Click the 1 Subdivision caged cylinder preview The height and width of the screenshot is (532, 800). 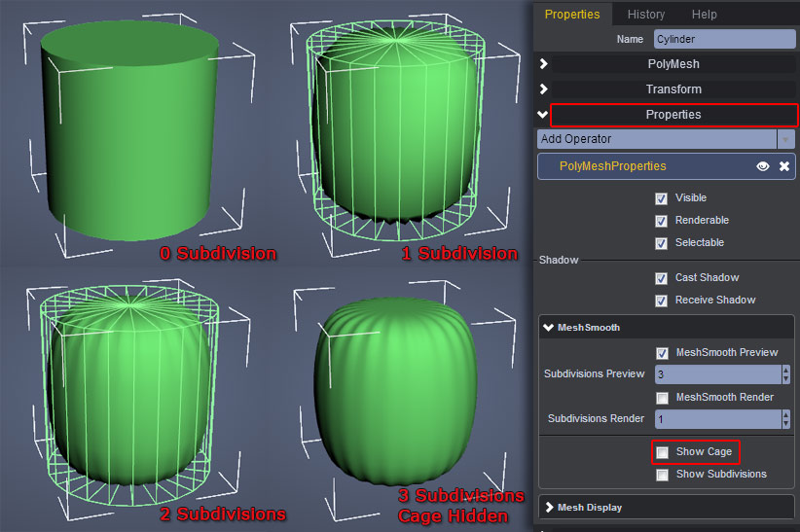point(396,130)
